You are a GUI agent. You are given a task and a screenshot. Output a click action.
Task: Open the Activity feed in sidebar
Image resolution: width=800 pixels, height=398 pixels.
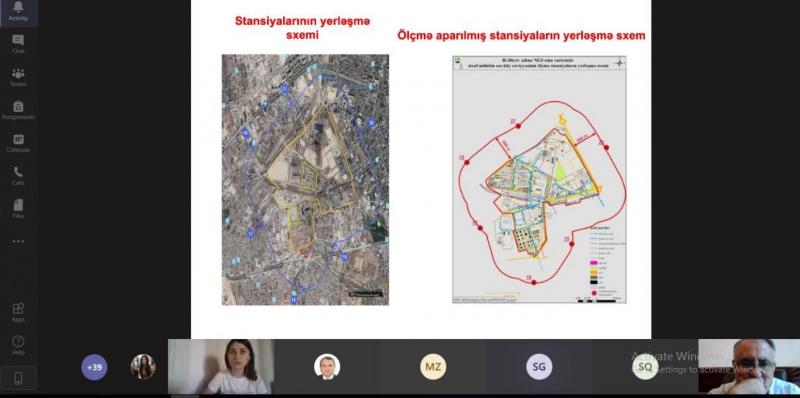18,11
